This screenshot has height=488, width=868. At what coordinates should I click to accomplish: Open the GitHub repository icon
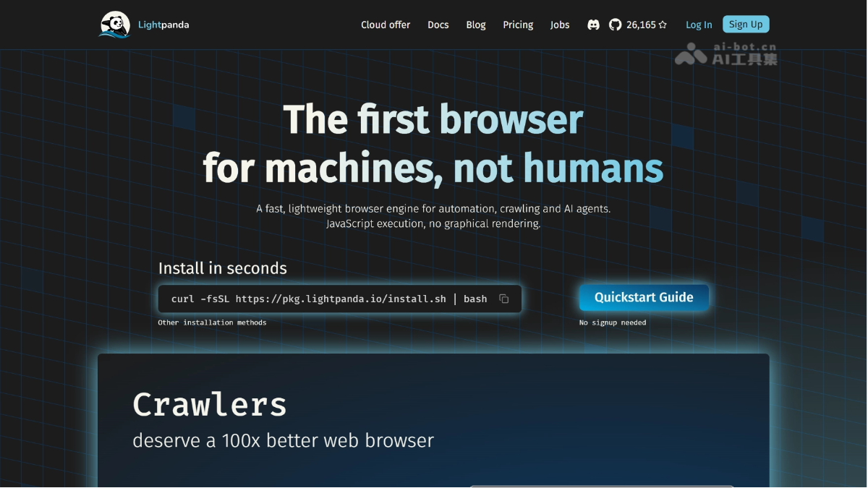(x=615, y=25)
